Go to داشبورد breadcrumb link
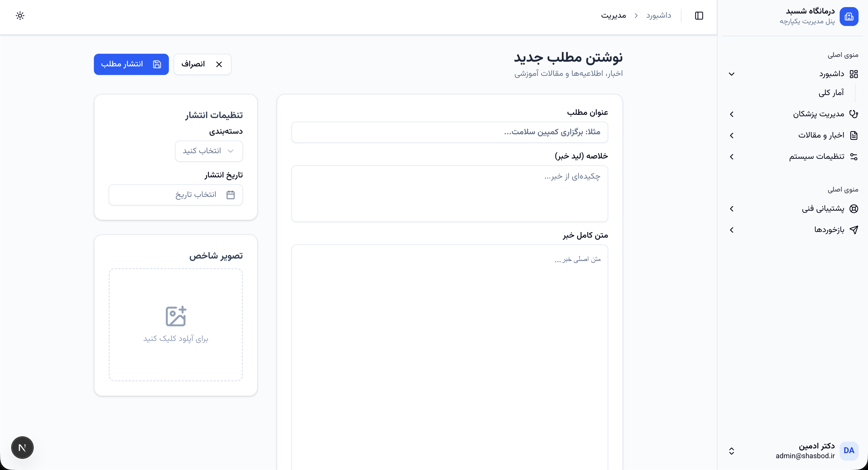868x470 pixels. point(658,15)
